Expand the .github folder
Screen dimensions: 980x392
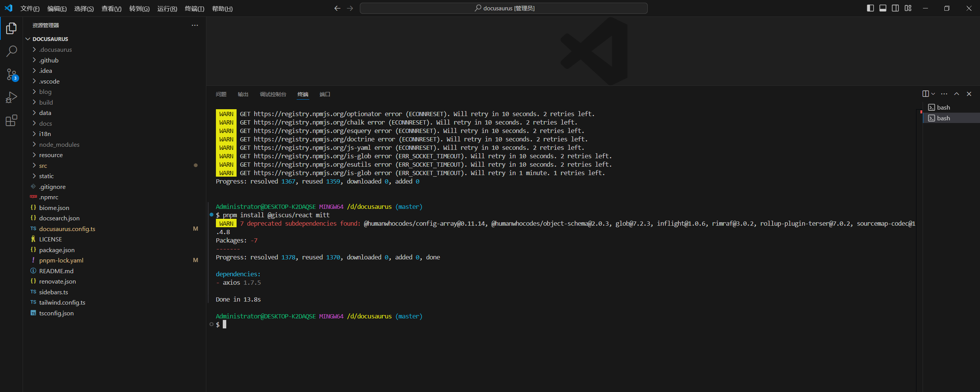pos(114,60)
